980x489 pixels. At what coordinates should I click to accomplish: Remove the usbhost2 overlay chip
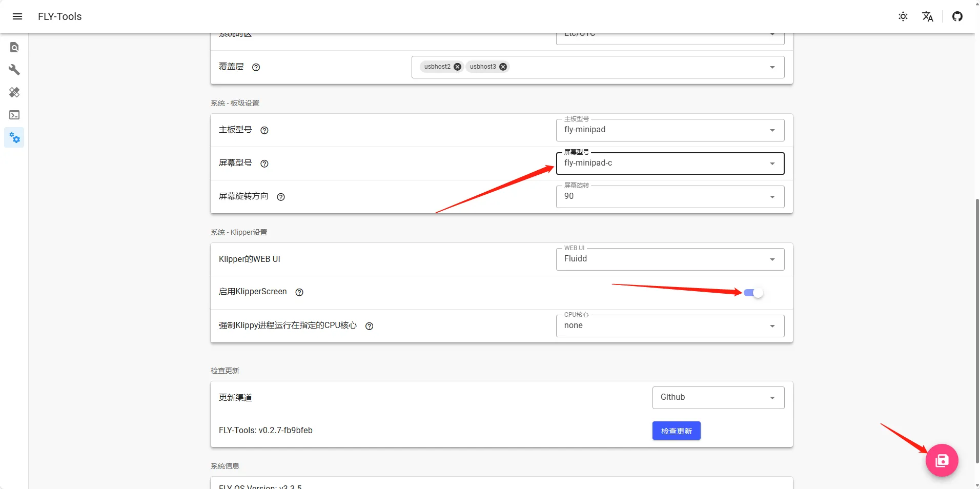(x=457, y=67)
